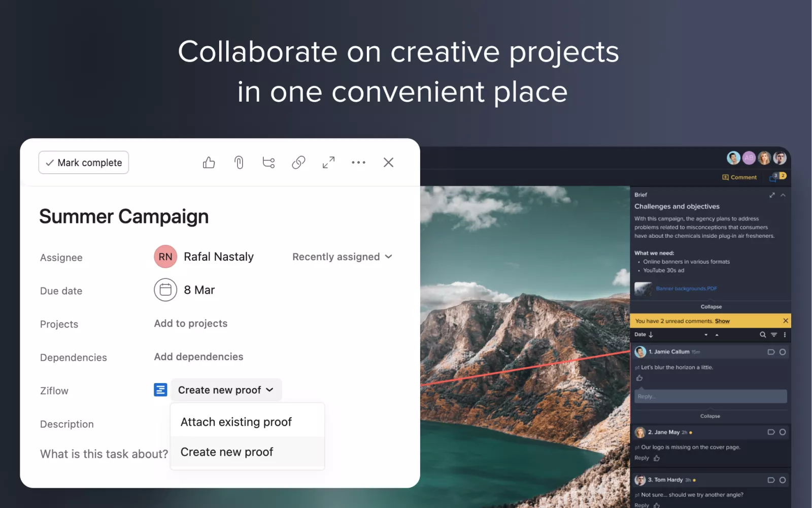Click the thumbs-up like icon in task header

pyautogui.click(x=209, y=163)
